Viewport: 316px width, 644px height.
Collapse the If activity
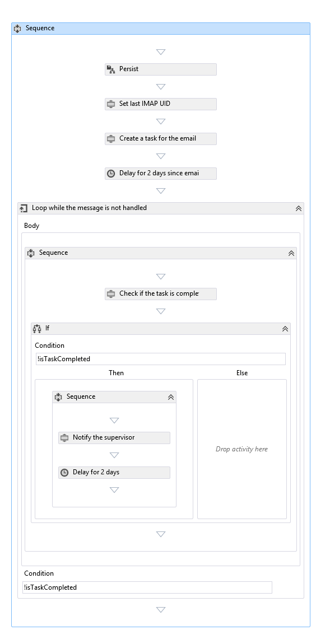pyautogui.click(x=285, y=329)
